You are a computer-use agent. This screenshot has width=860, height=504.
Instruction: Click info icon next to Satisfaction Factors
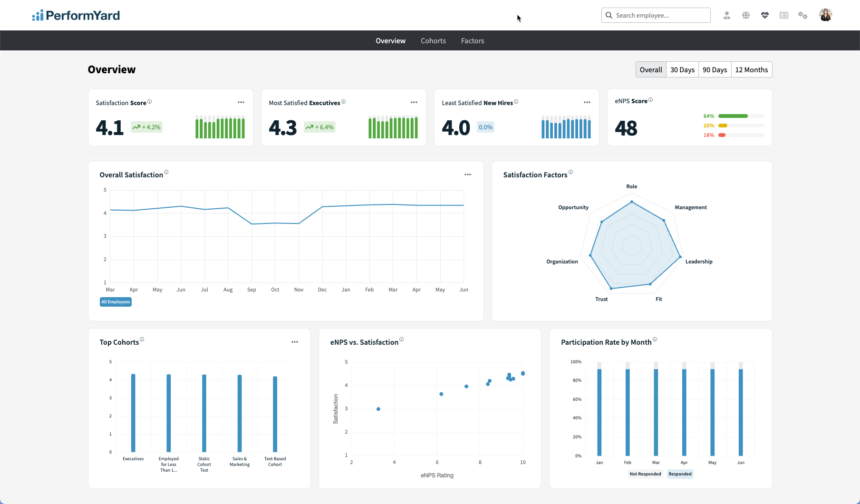click(570, 172)
